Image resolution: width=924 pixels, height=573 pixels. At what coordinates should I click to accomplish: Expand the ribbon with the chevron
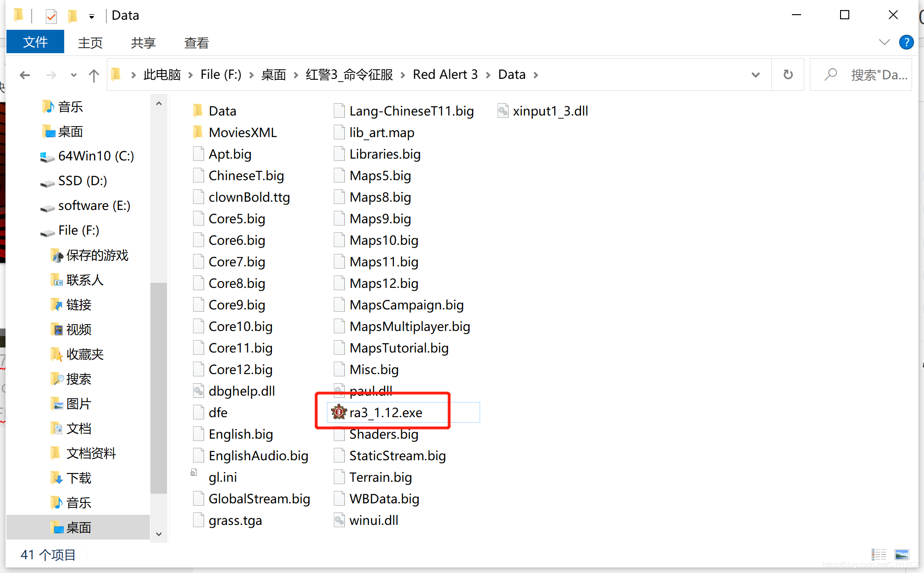point(884,42)
